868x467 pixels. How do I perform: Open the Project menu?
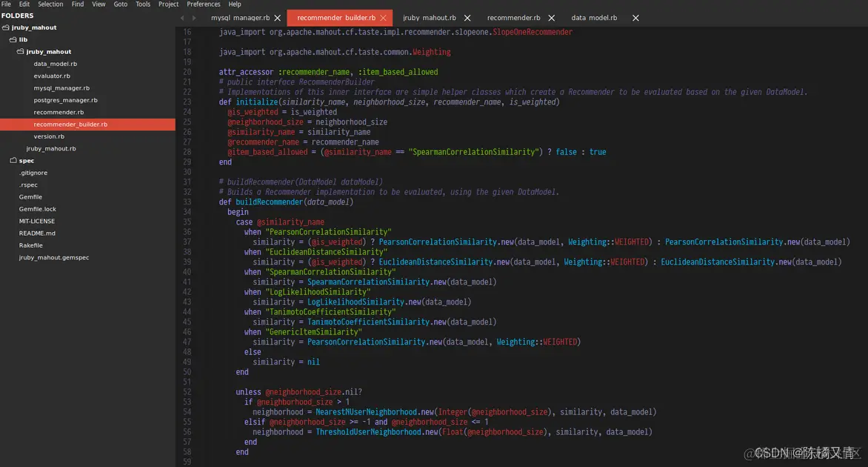pos(168,4)
